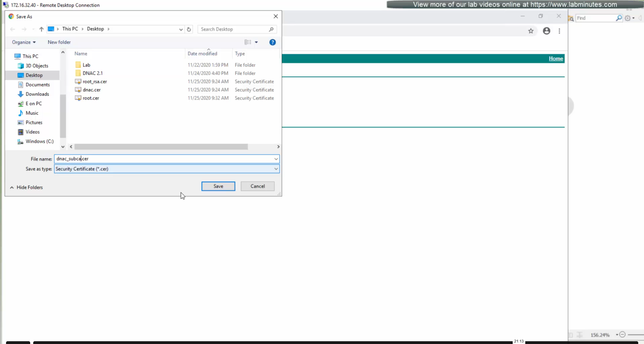Bookmark page with the star icon
644x344 pixels.
coord(531,31)
